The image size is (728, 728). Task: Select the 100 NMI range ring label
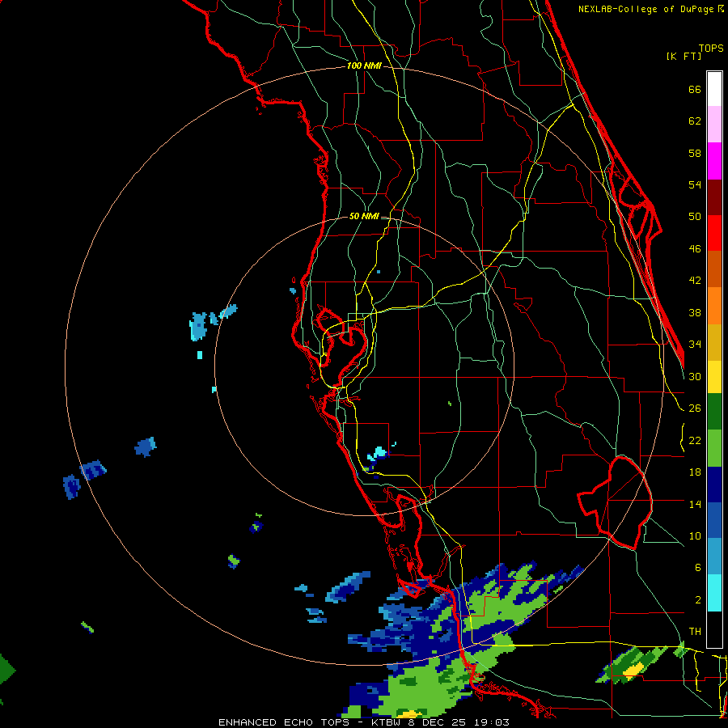364,66
